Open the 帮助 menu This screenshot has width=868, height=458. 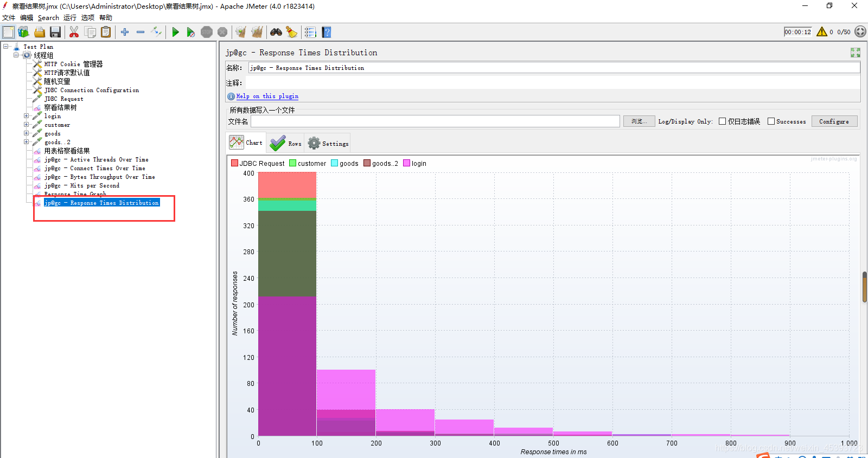[106, 18]
